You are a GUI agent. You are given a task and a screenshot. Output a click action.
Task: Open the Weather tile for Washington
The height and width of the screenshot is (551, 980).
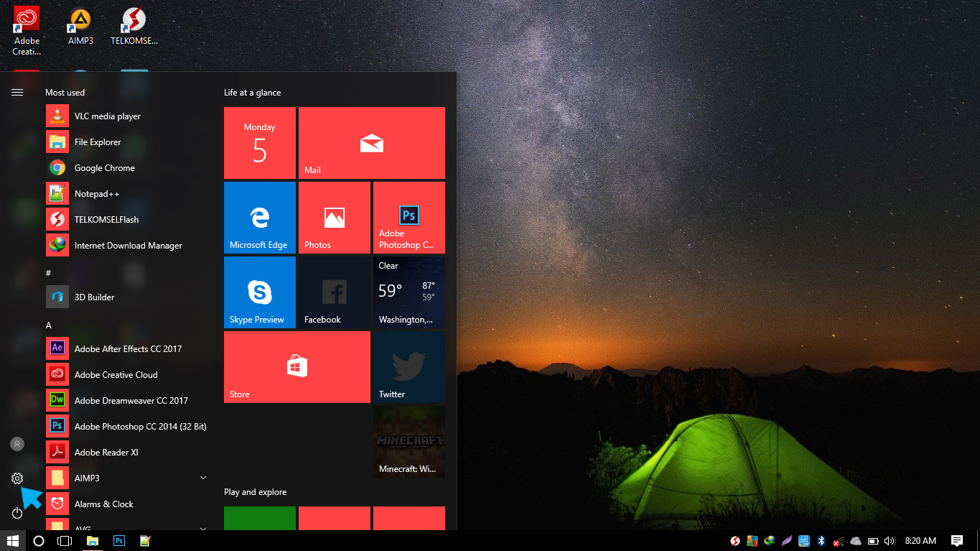409,292
